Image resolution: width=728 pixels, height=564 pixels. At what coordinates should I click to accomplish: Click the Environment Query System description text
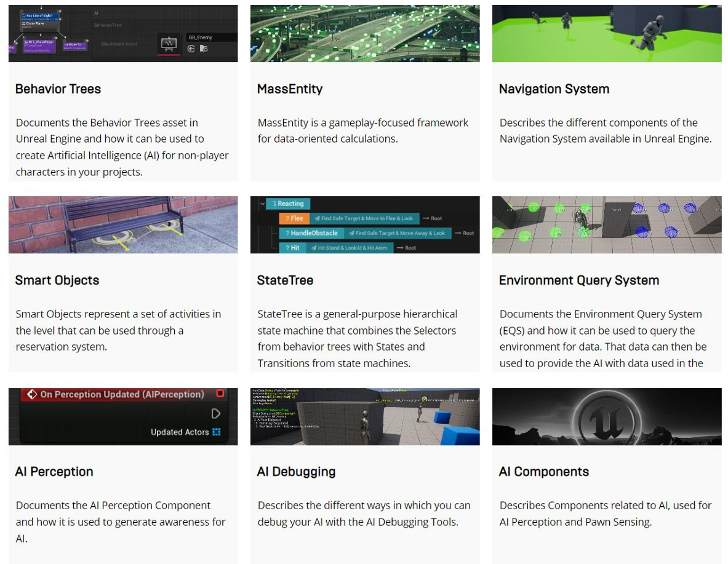tap(603, 338)
